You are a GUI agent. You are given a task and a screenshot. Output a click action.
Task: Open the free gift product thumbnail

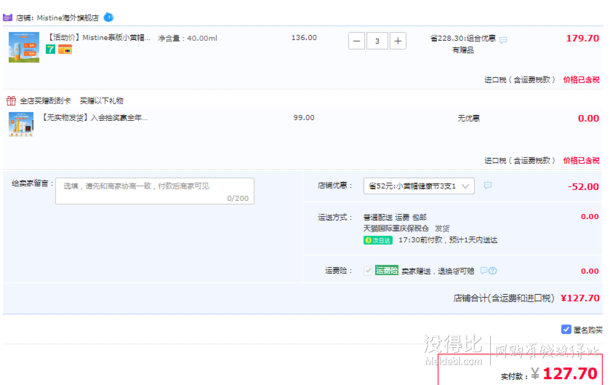pos(21,124)
